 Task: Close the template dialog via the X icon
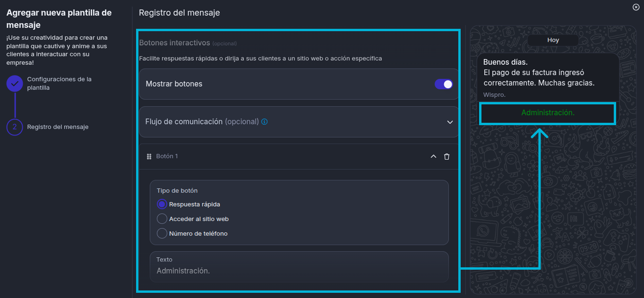(x=635, y=7)
